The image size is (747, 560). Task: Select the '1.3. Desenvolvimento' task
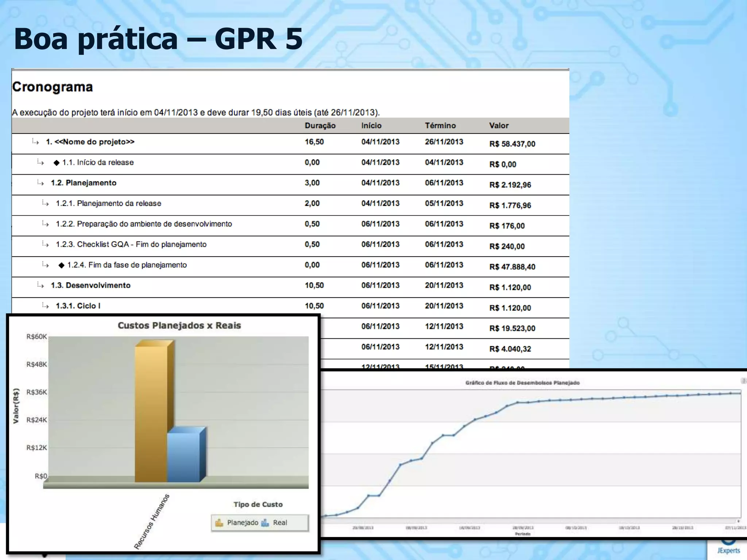pos(90,285)
